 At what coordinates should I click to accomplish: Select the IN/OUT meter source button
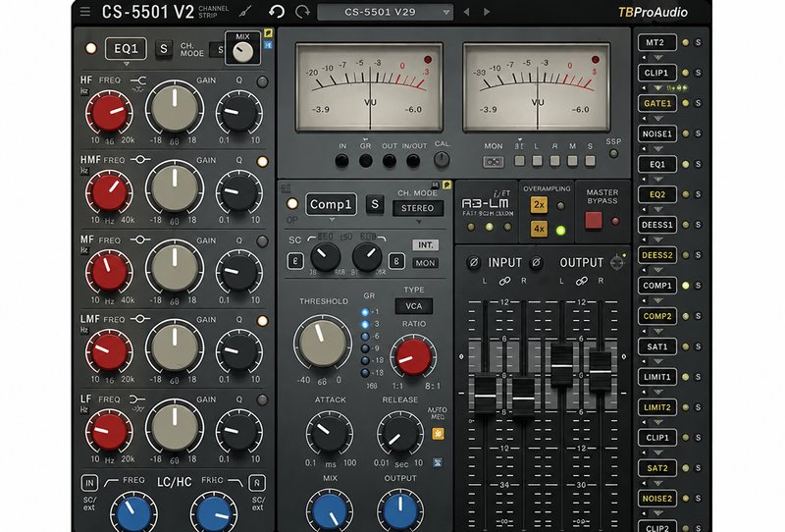413,161
